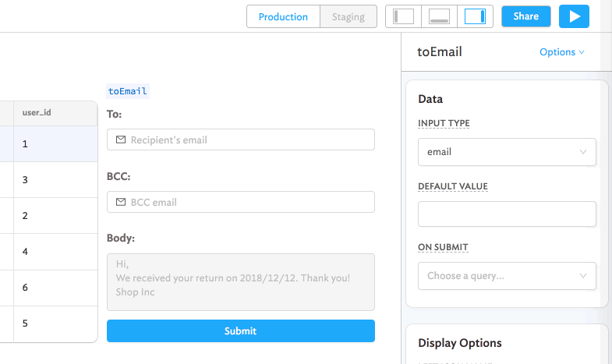Focus the Recipient's email text field
The height and width of the screenshot is (364, 612).
249,140
